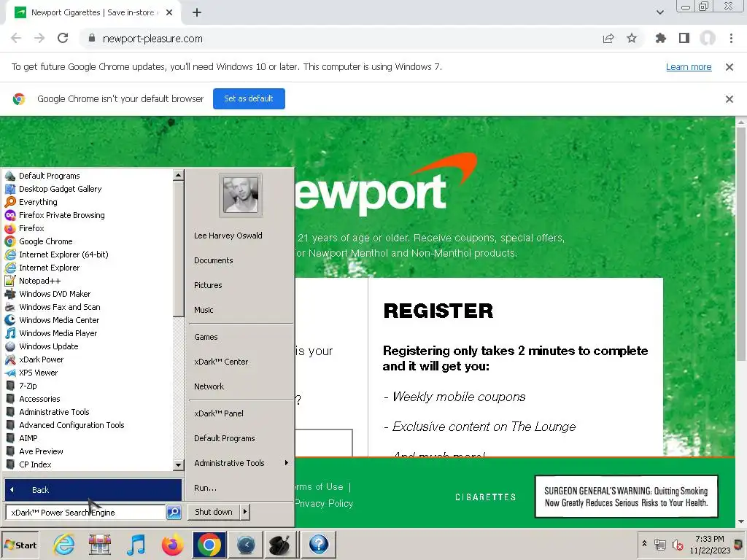Click the Shut down button

click(x=214, y=512)
